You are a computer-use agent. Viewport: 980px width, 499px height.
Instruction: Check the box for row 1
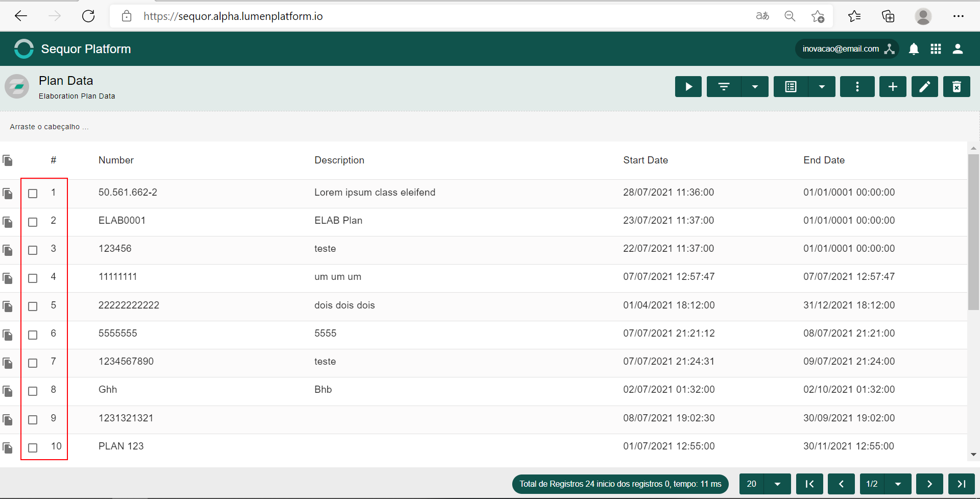[x=33, y=194]
